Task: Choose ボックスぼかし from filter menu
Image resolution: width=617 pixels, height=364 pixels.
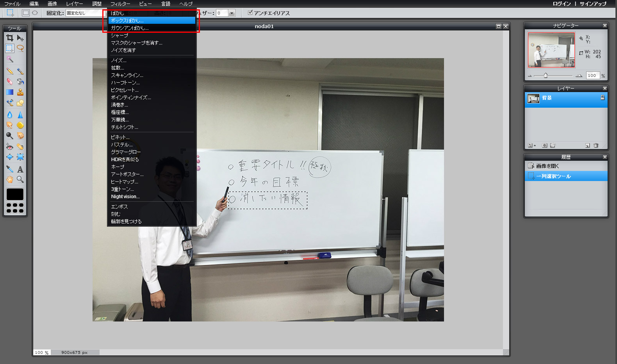Action: pyautogui.click(x=152, y=20)
